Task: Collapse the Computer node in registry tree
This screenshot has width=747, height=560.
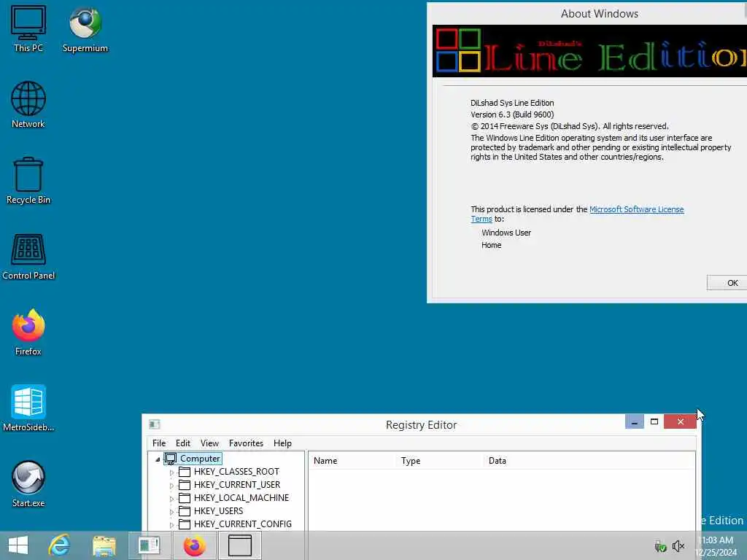Action: [158, 459]
